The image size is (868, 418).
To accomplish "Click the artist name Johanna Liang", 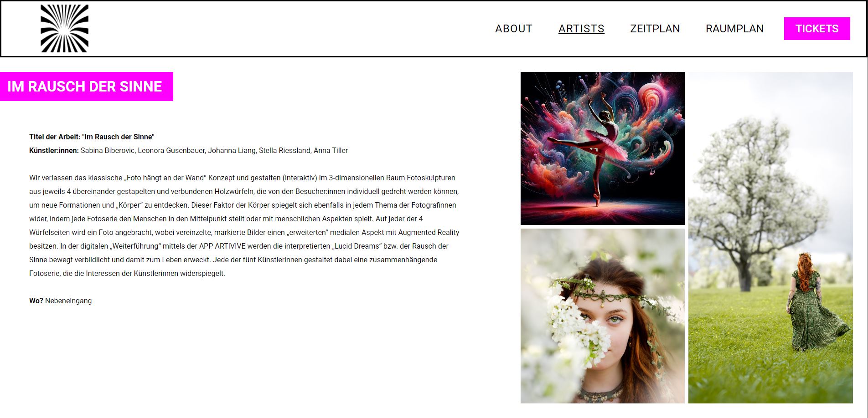I will 232,150.
